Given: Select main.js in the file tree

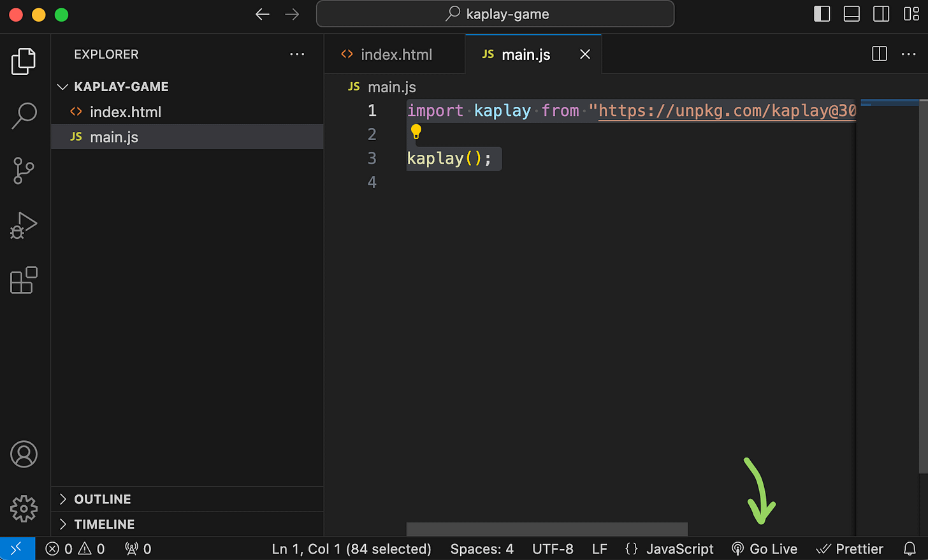Looking at the screenshot, I should coord(187,137).
